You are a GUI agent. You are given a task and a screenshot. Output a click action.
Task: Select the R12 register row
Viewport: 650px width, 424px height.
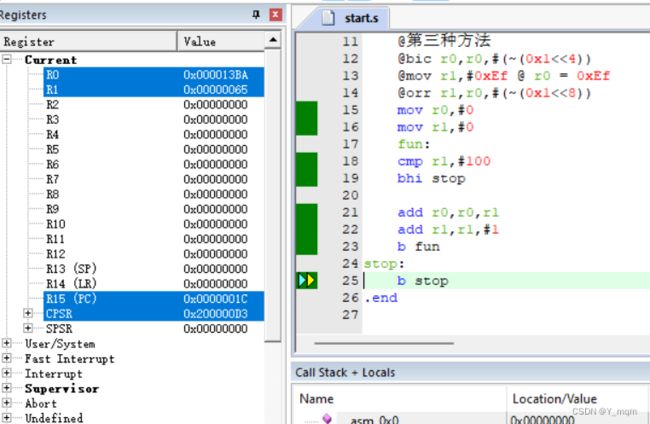click(x=153, y=254)
